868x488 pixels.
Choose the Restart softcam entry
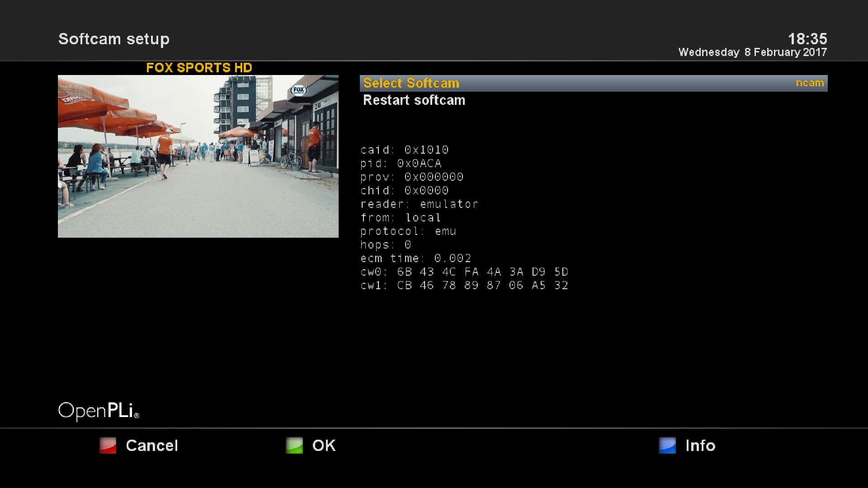pyautogui.click(x=414, y=100)
